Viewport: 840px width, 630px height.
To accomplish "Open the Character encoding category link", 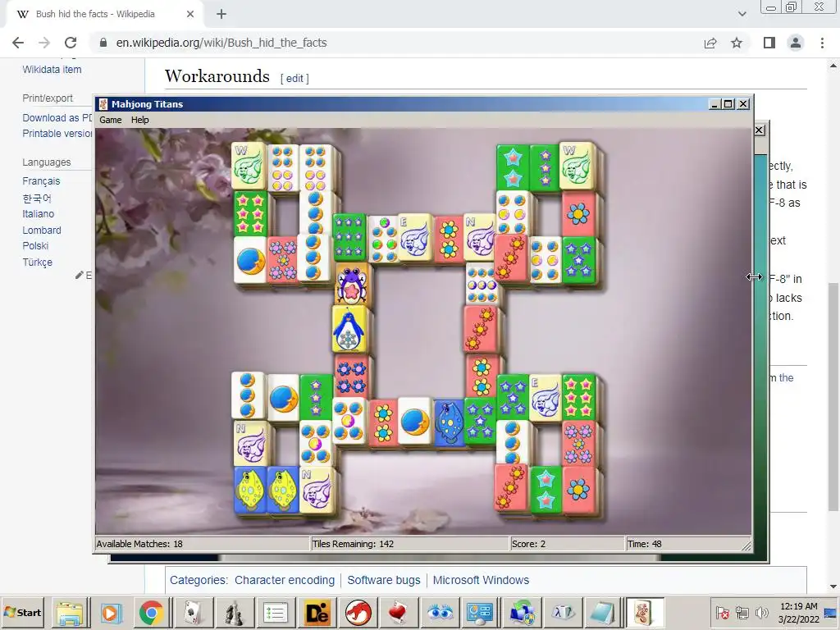I will 285,580.
